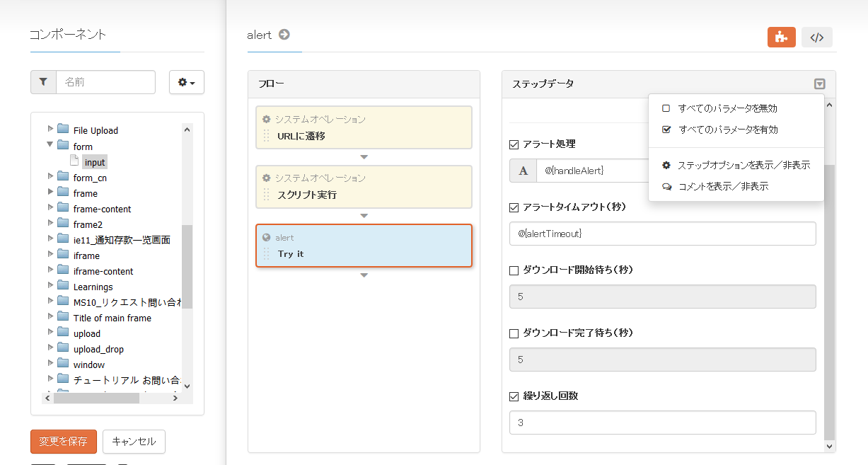868x465 pixels.
Task: Click the アラートタイムアウト input field
Action: (x=662, y=234)
